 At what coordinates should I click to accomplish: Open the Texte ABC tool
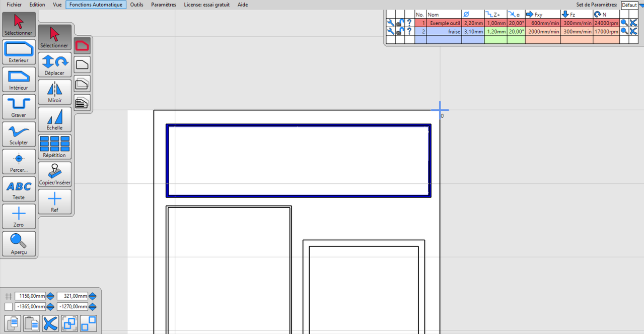coord(19,189)
